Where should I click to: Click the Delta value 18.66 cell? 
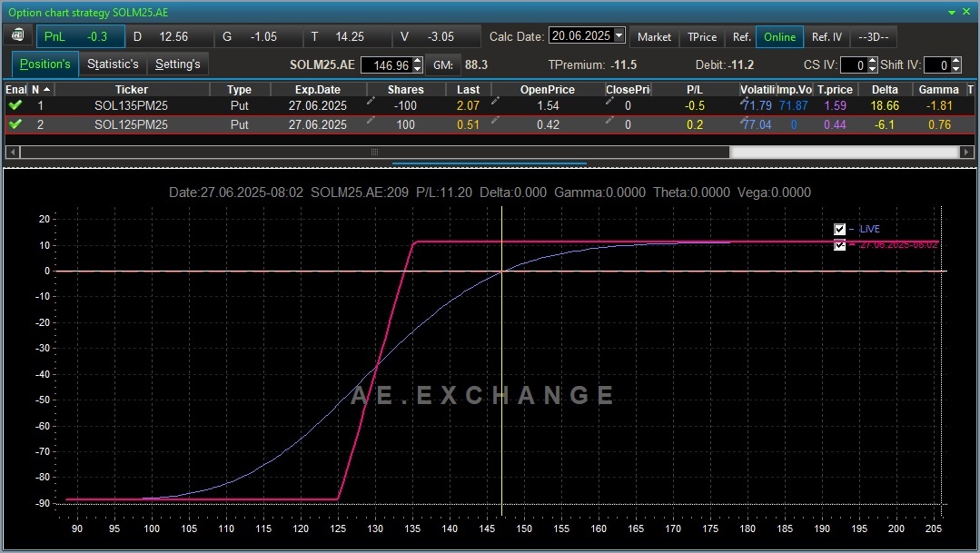pyautogui.click(x=885, y=105)
